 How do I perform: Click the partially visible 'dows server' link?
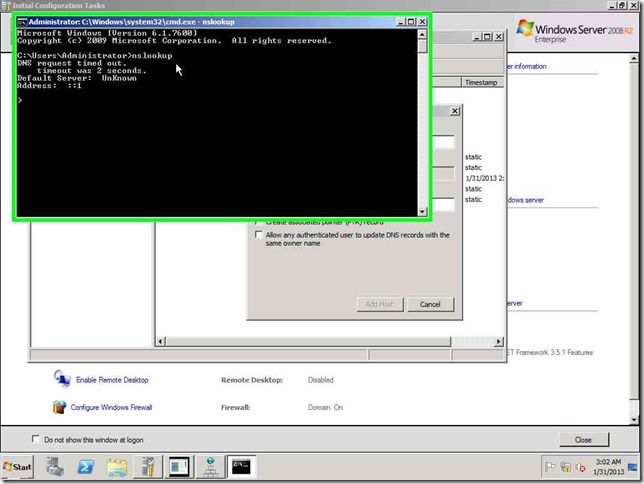(x=526, y=200)
